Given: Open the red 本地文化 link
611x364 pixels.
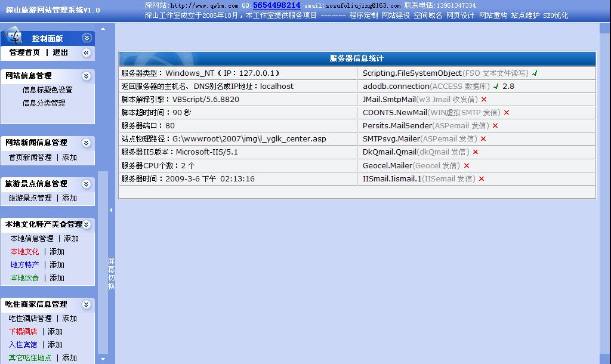Looking at the screenshot, I should tap(24, 252).
